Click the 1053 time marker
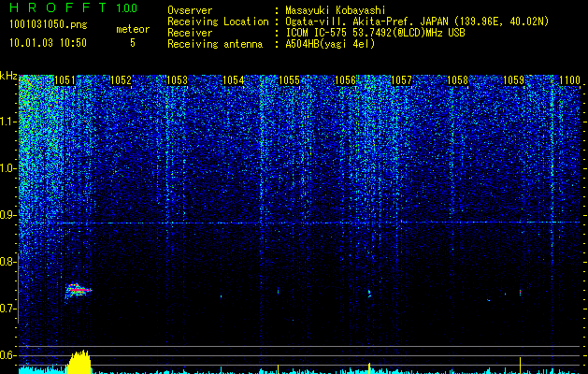Screen dimensions: 588x374 pos(177,80)
